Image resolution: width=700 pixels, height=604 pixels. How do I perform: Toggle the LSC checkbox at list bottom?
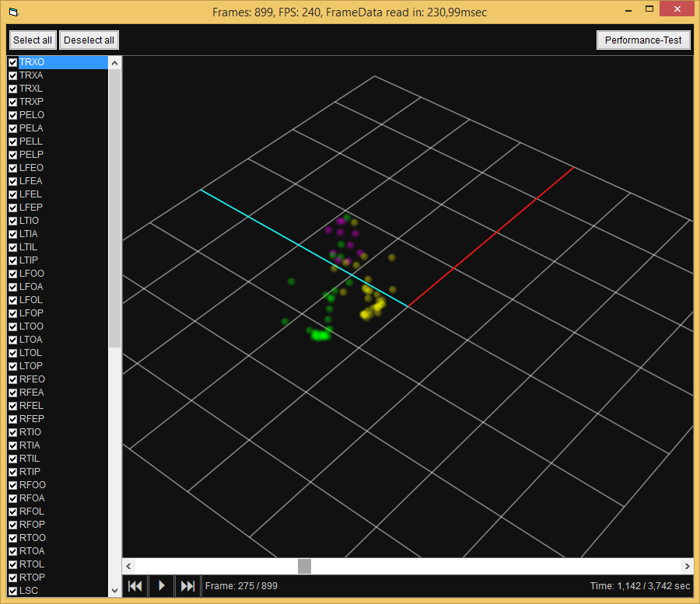[x=12, y=590]
